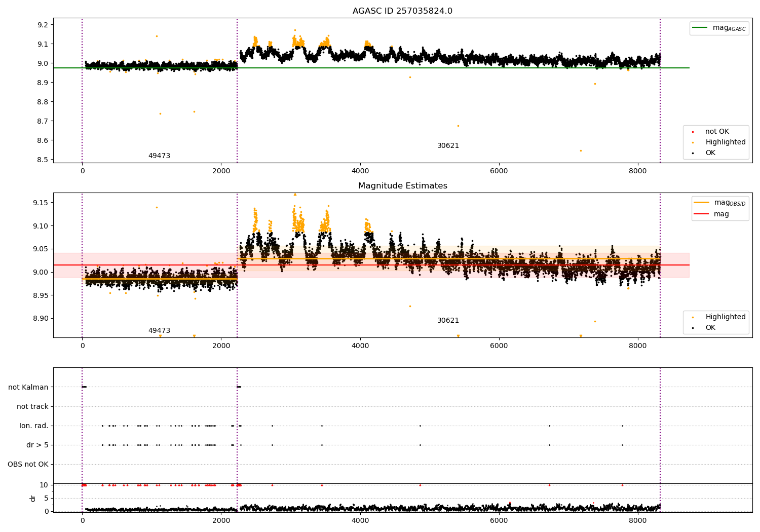
Task: Select the mag OBSID legend entry
Action: pos(719,203)
